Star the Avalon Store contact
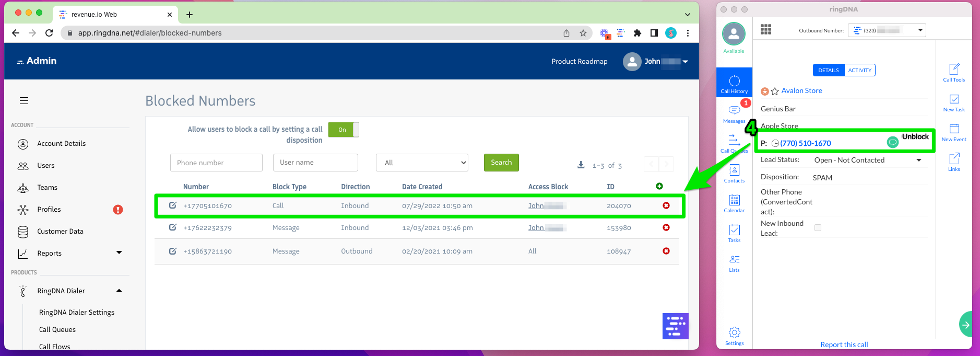 coord(775,91)
